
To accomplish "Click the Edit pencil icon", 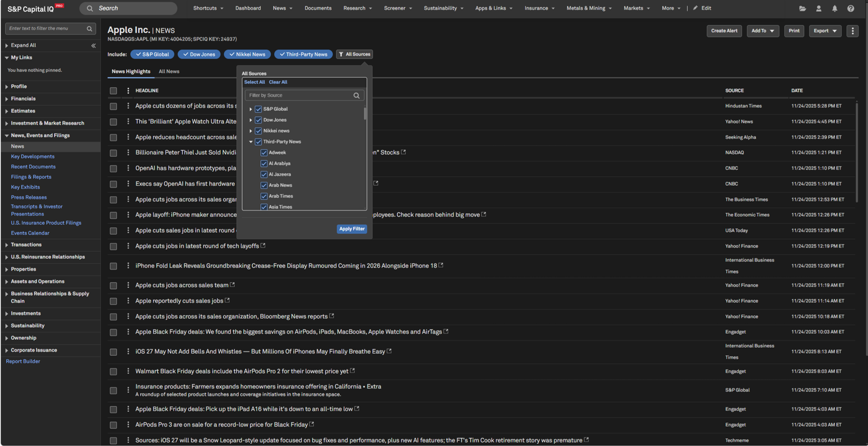I will click(695, 8).
